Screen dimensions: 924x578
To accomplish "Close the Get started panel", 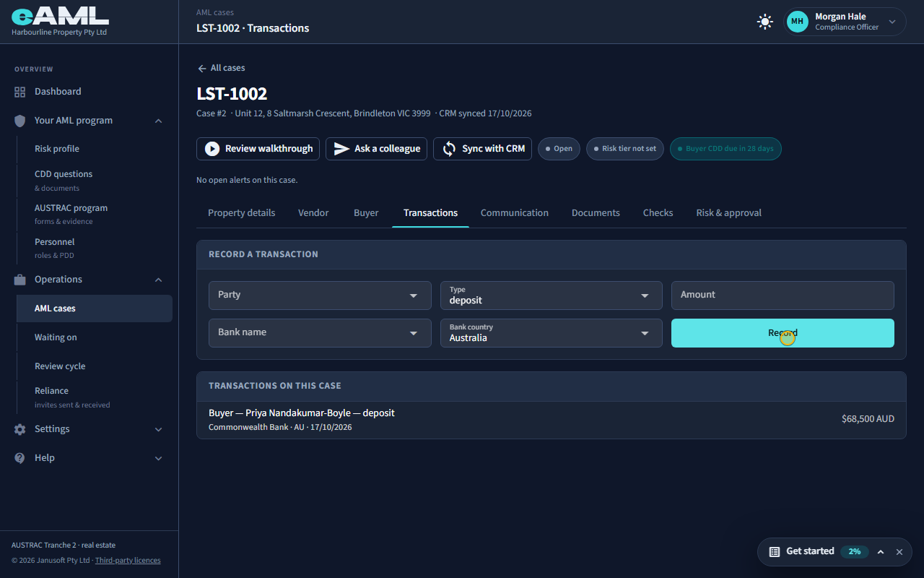I will [899, 552].
